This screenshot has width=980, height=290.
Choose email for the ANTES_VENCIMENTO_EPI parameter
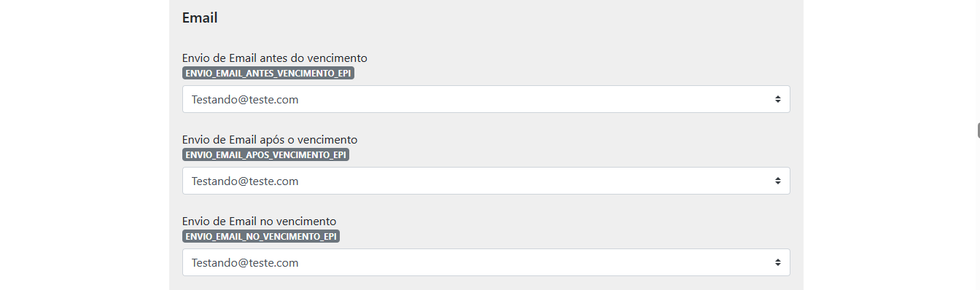(486, 99)
